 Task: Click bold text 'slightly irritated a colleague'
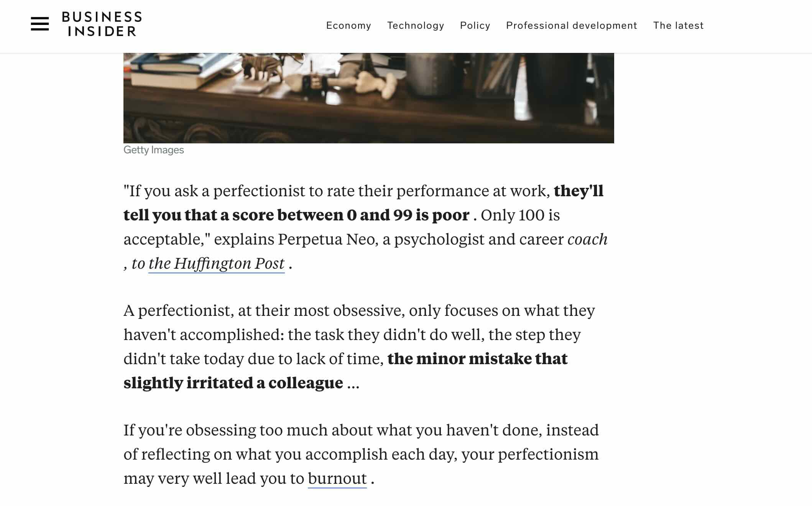[x=233, y=383]
